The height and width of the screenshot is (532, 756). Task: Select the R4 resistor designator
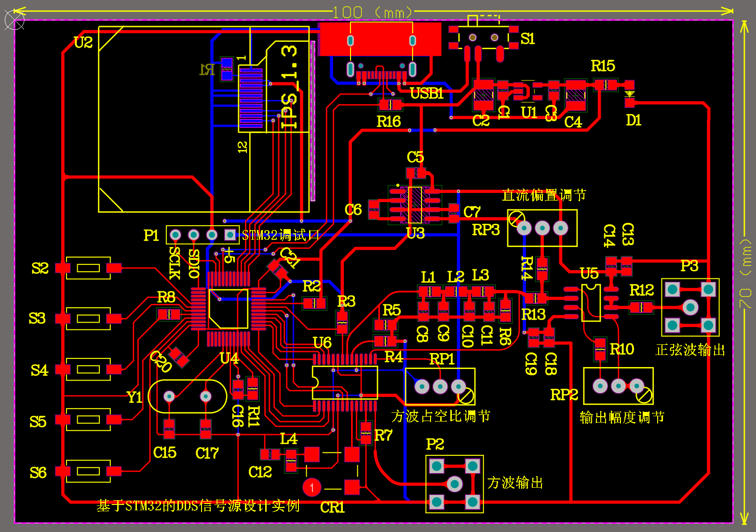(393, 357)
